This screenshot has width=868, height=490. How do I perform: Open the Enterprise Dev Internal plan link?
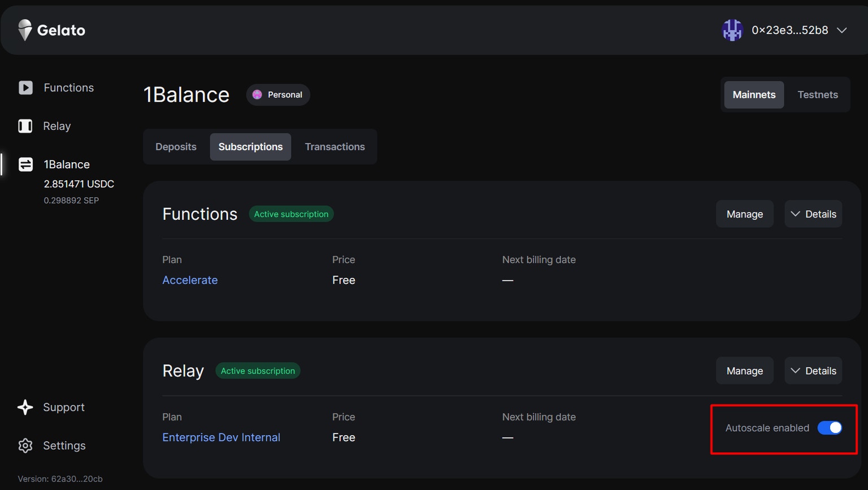pos(221,437)
